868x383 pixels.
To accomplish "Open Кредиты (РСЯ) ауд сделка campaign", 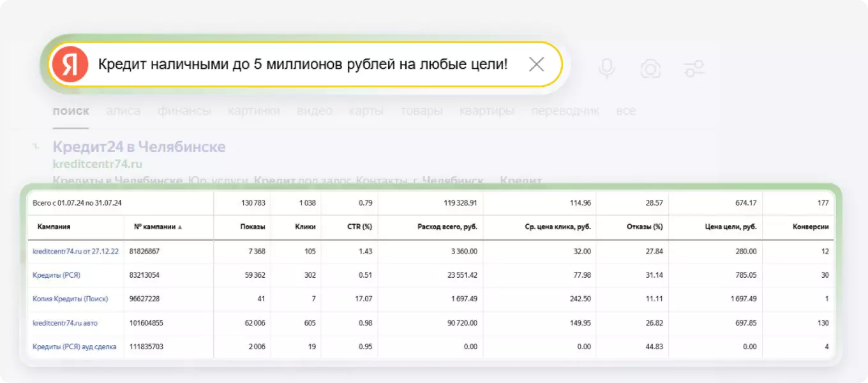I will [75, 347].
